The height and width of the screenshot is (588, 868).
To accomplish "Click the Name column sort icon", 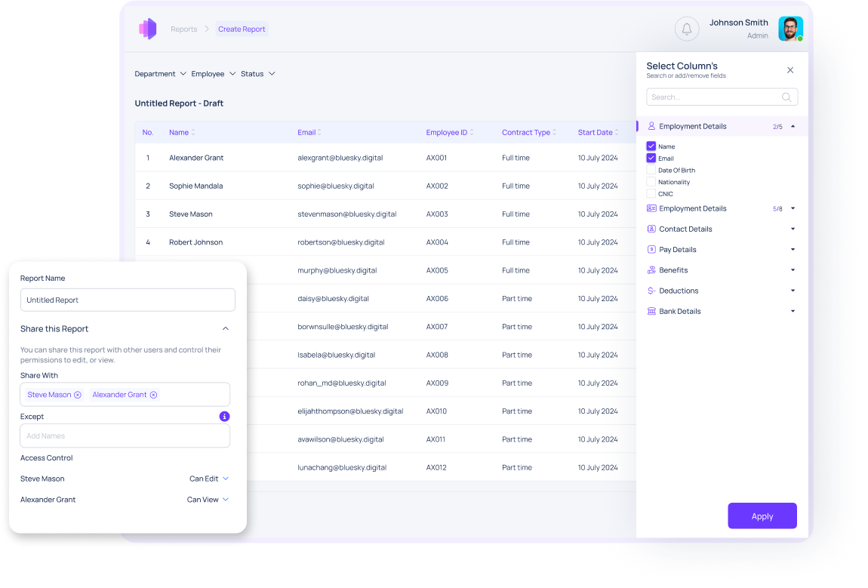I will click(x=193, y=133).
